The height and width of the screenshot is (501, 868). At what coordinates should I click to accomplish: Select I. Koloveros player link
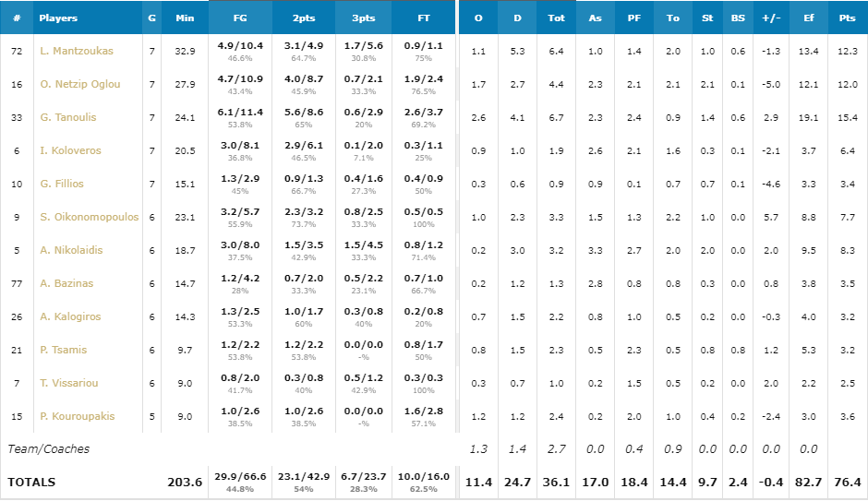(70, 150)
